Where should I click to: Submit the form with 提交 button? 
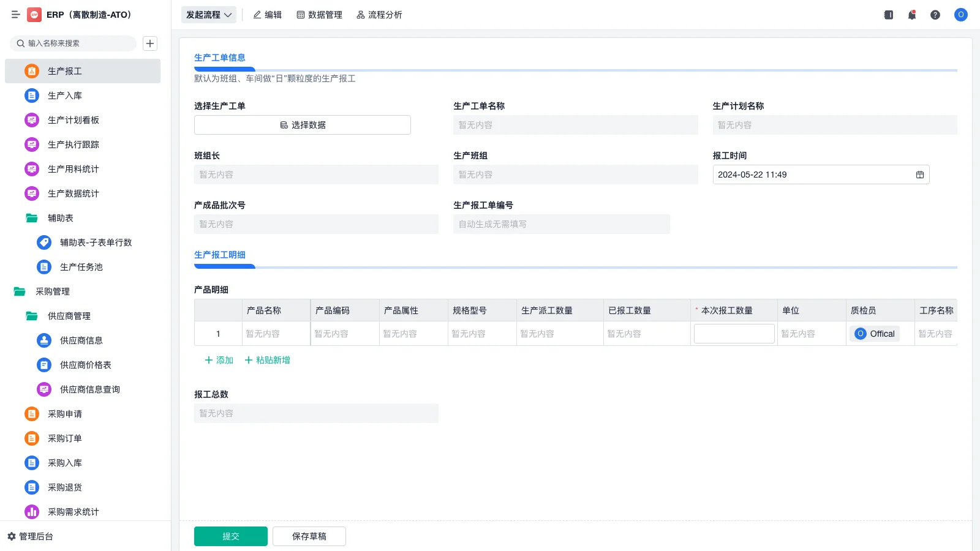(x=230, y=536)
